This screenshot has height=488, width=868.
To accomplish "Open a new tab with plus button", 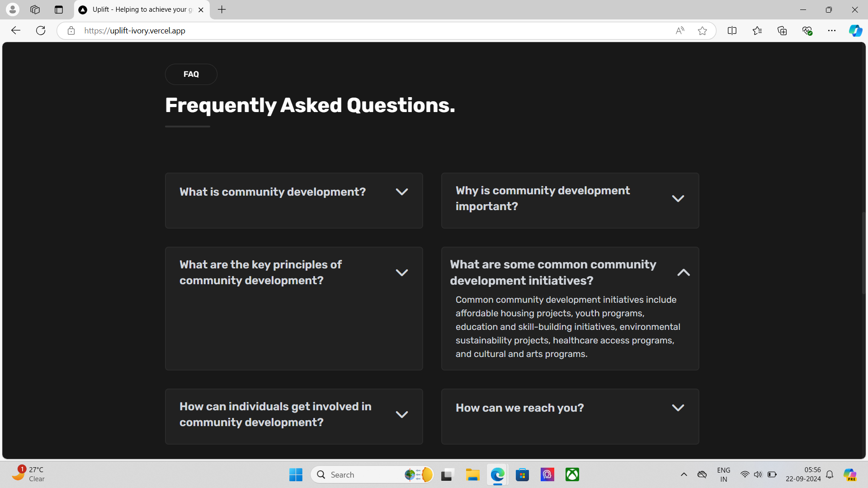I will coord(222,9).
